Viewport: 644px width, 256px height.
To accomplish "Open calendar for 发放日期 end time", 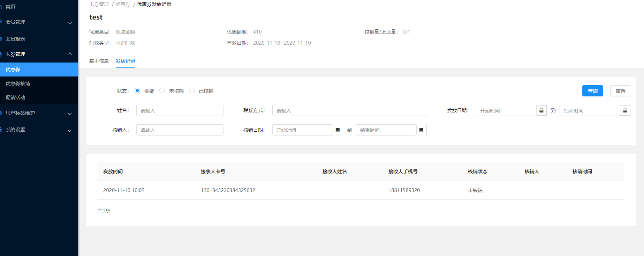I will click(625, 110).
